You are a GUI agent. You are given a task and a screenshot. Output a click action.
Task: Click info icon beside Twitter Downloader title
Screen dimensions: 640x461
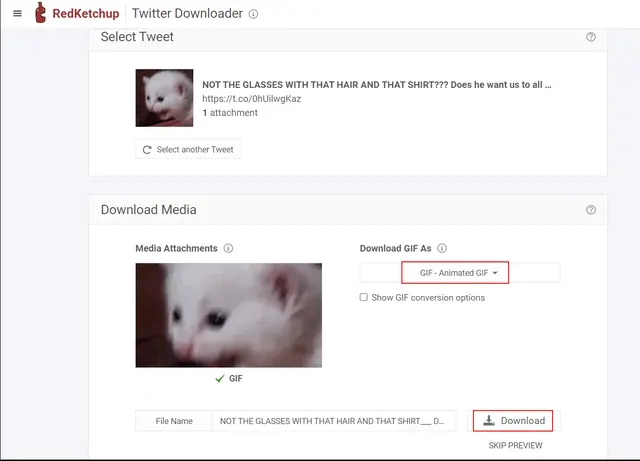[253, 15]
